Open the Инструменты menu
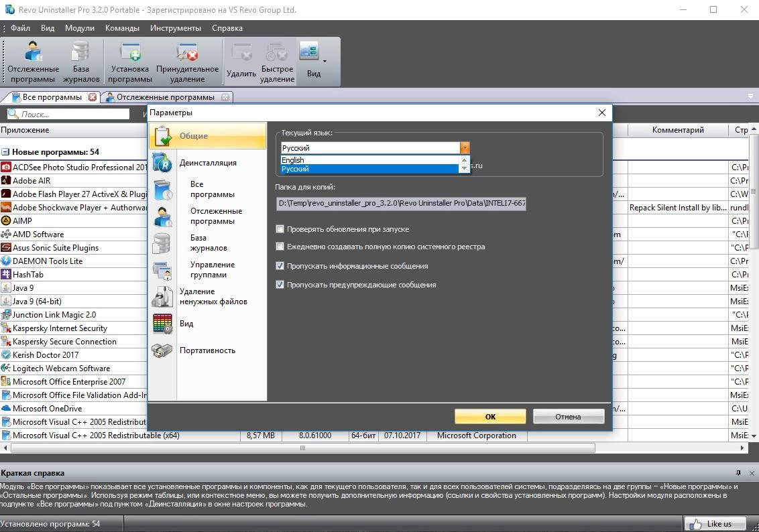 (x=176, y=28)
